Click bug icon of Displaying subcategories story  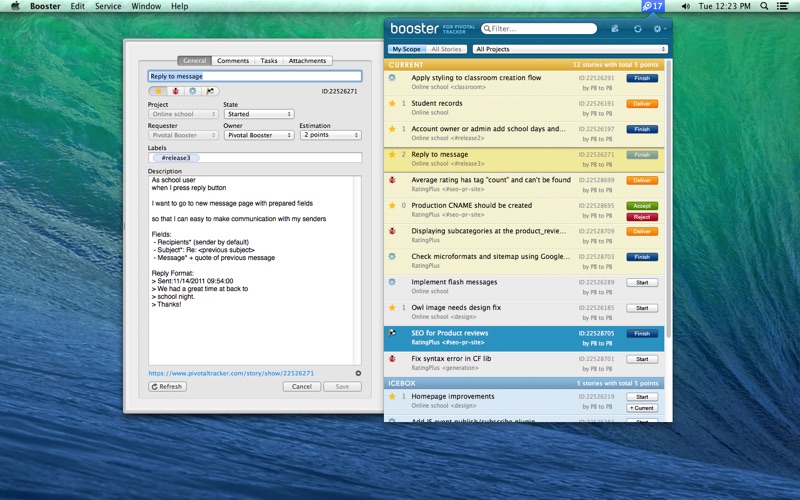392,231
